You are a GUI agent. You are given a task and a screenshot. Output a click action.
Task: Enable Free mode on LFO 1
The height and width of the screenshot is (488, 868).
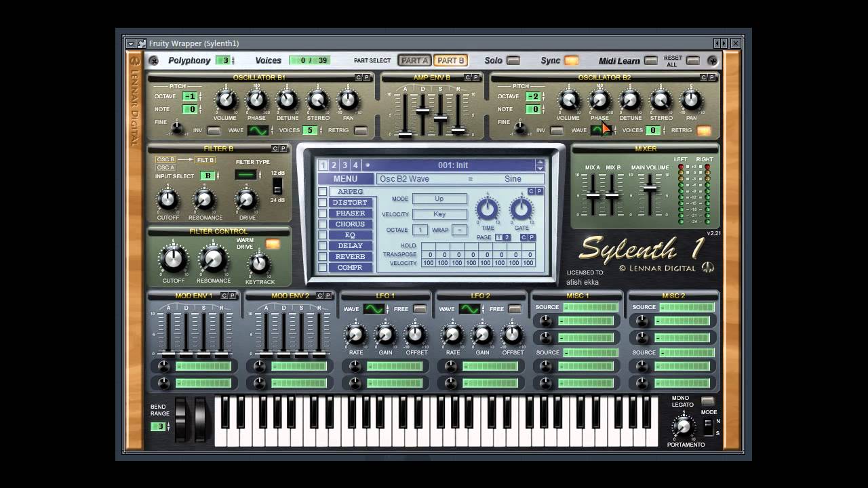[420, 309]
